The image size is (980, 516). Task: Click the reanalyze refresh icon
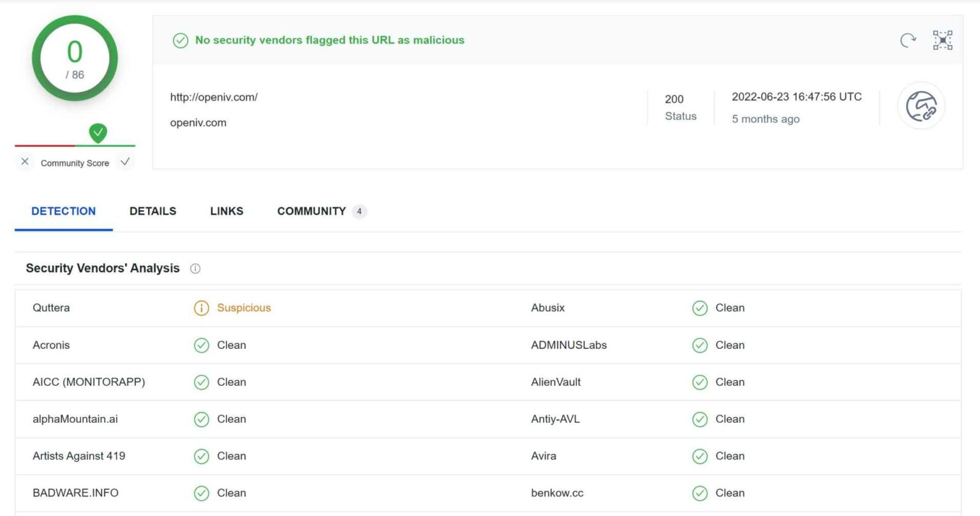[x=908, y=40]
